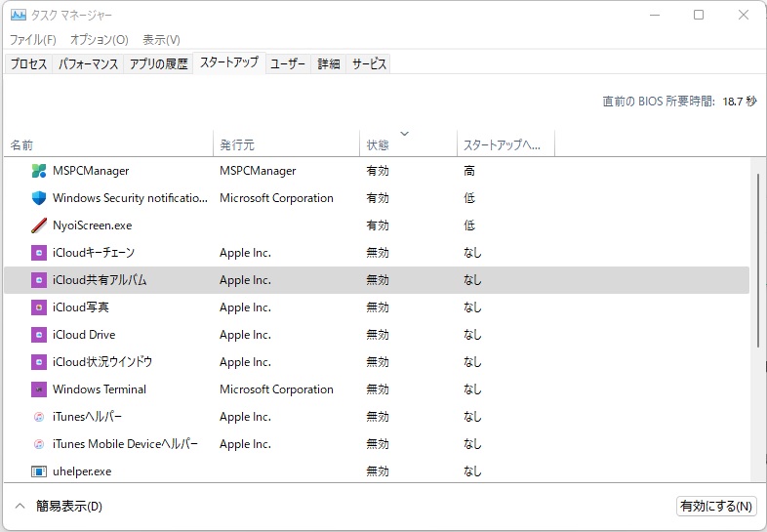Click the iCloud状況ウインドウ icon
This screenshot has height=532, width=767.
39,362
